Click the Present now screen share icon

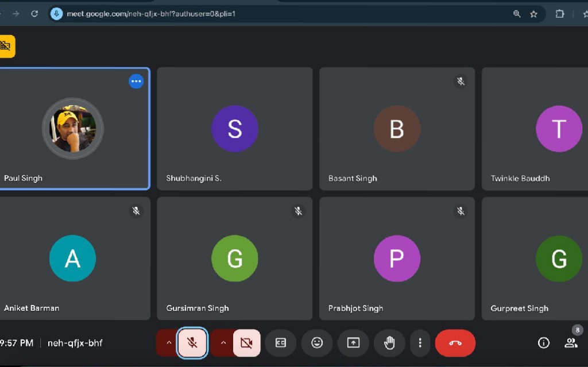(353, 343)
